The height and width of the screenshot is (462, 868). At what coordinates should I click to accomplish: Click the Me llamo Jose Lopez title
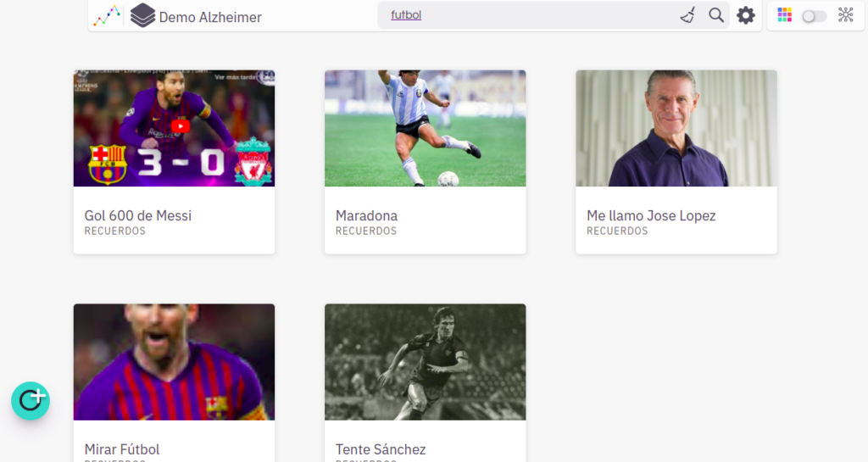651,215
